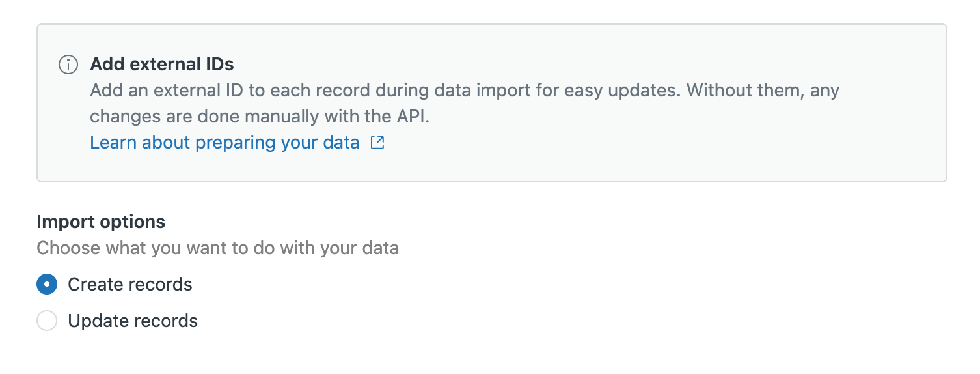Image resolution: width=980 pixels, height=374 pixels.
Task: Click the Create records label text
Action: (x=130, y=285)
